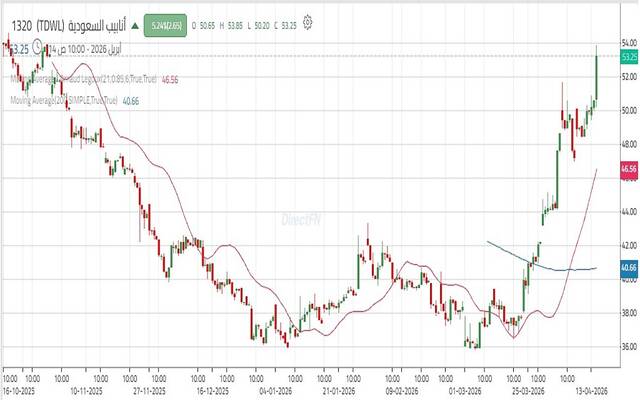The image size is (640, 400).
Task: Click the 16-10-2025 date on time axis
Action: [22, 392]
